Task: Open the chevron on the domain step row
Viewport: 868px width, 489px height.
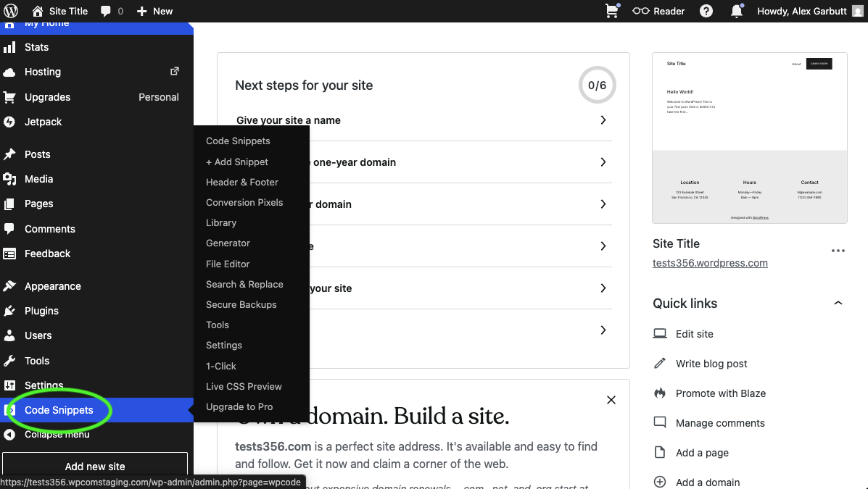Action: click(x=603, y=204)
